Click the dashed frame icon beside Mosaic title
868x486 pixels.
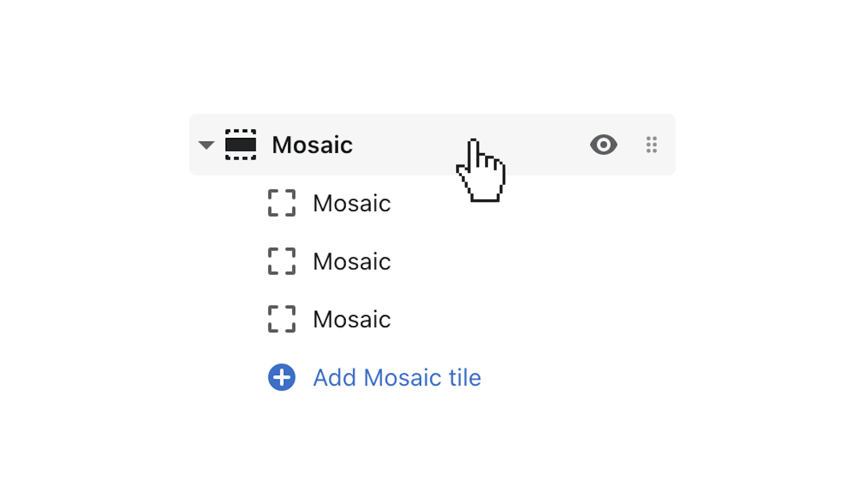coord(241,145)
